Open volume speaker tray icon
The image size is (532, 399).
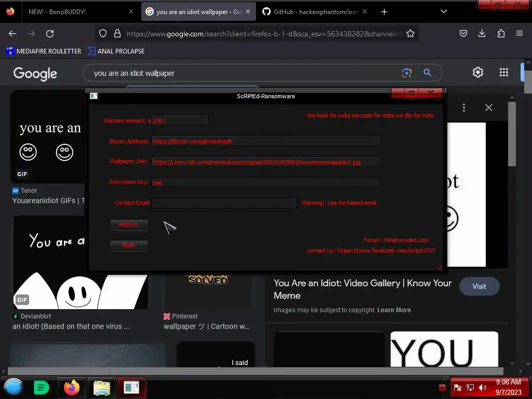[483, 388]
